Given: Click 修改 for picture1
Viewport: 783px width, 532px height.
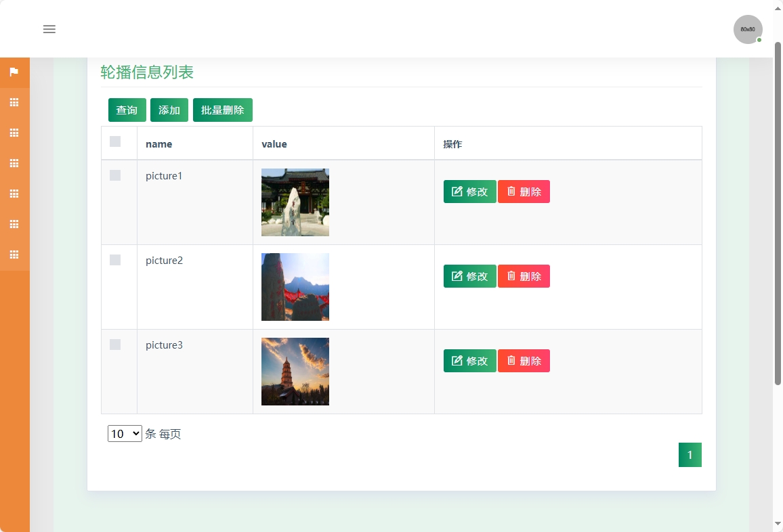Looking at the screenshot, I should [470, 192].
